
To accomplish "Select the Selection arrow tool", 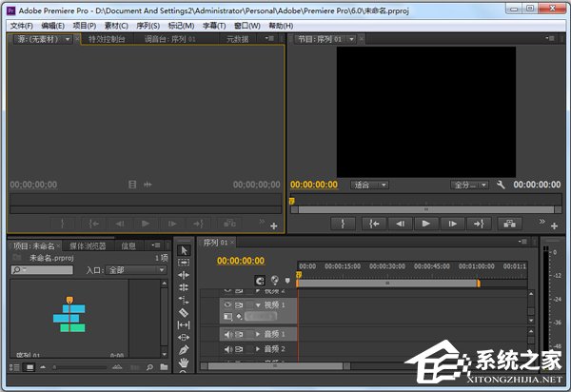I will click(x=184, y=250).
